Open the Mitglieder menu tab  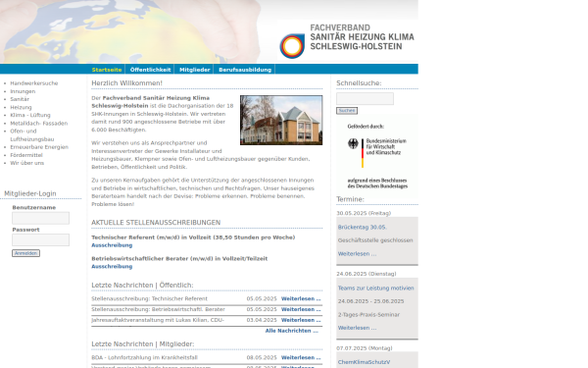pos(195,70)
